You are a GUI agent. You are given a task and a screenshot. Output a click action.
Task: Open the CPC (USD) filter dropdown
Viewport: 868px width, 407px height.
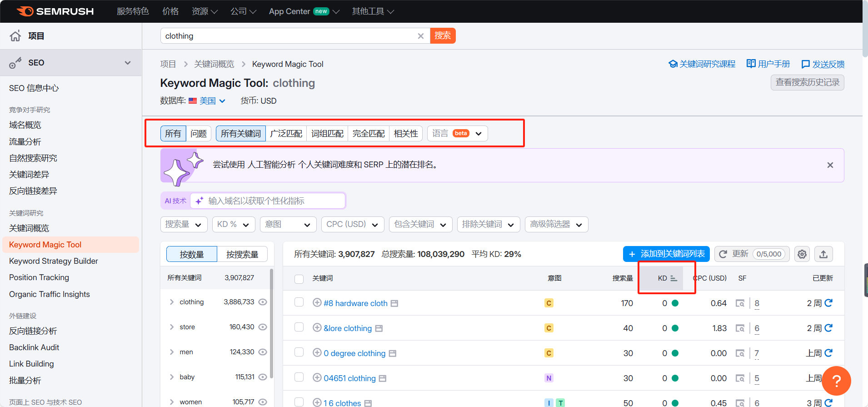tap(353, 224)
